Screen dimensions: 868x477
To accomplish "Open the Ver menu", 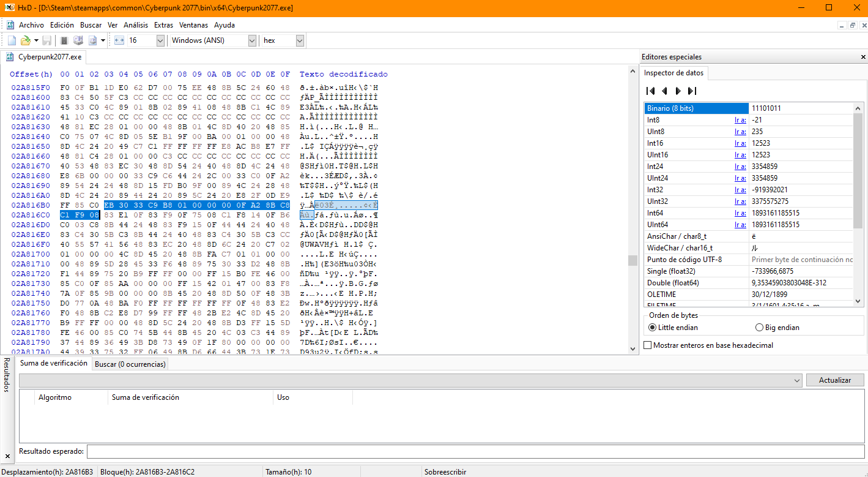I will (113, 25).
